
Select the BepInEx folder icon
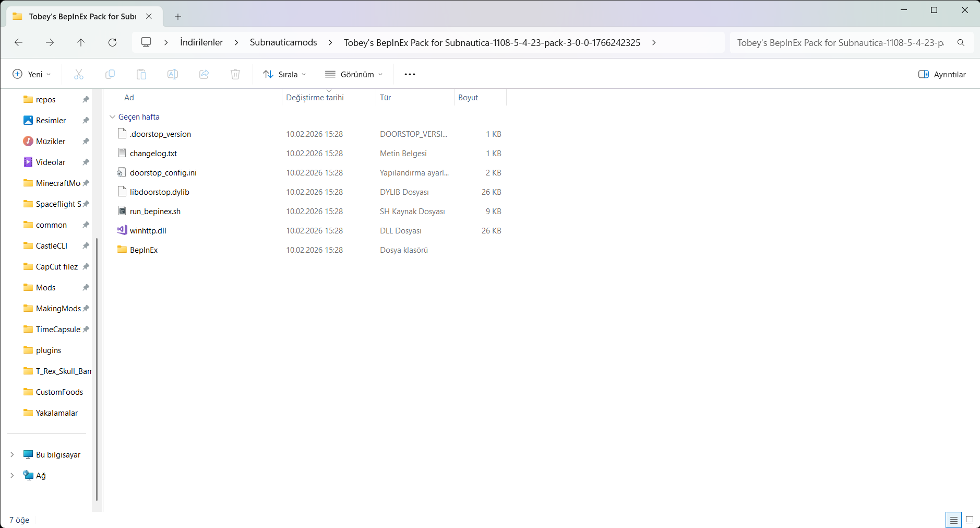coord(122,249)
